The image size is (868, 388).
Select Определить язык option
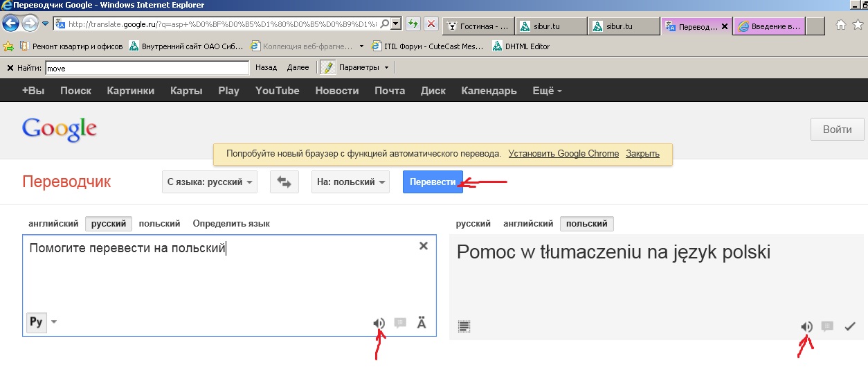pos(231,224)
